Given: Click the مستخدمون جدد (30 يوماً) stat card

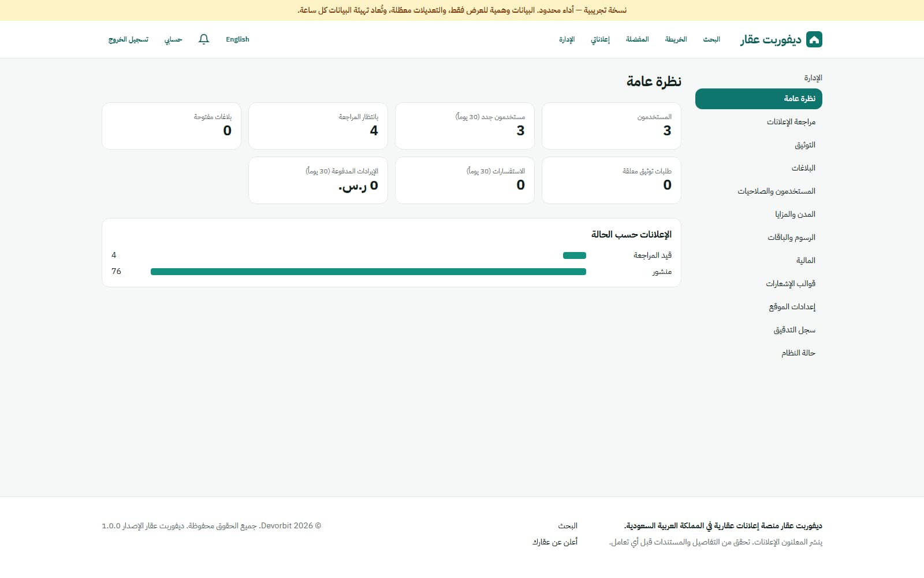Looking at the screenshot, I should [x=465, y=126].
